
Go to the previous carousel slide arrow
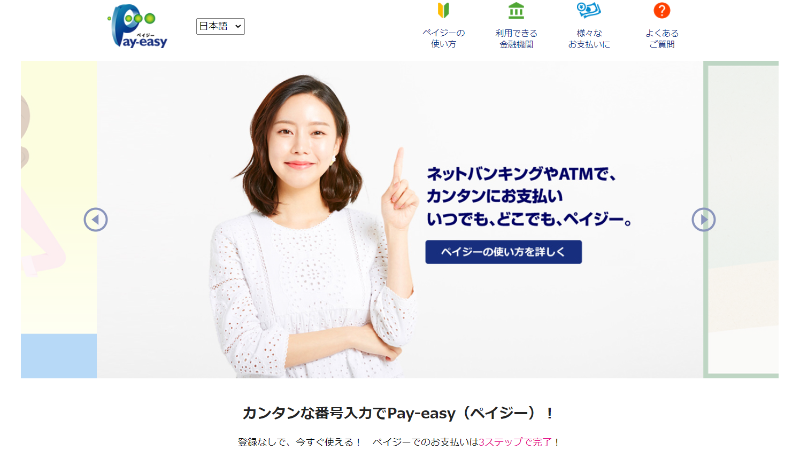(95, 220)
